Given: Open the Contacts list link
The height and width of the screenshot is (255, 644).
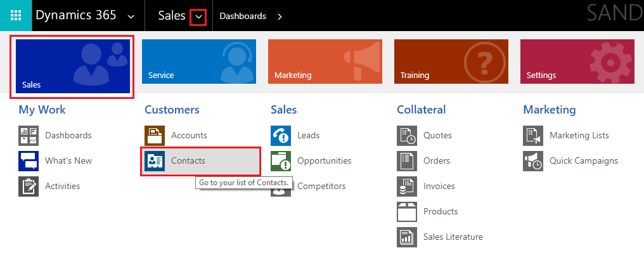Looking at the screenshot, I should point(188,161).
